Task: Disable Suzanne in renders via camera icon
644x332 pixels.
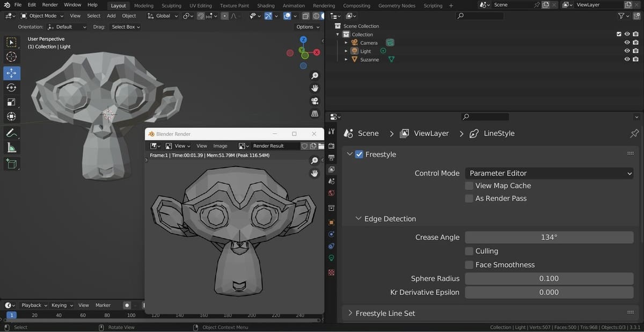Action: click(x=635, y=60)
